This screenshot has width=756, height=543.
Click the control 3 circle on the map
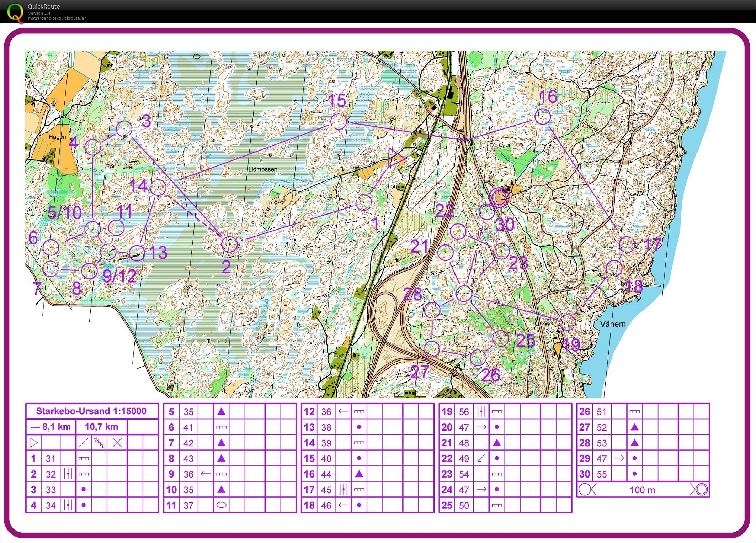coord(124,128)
